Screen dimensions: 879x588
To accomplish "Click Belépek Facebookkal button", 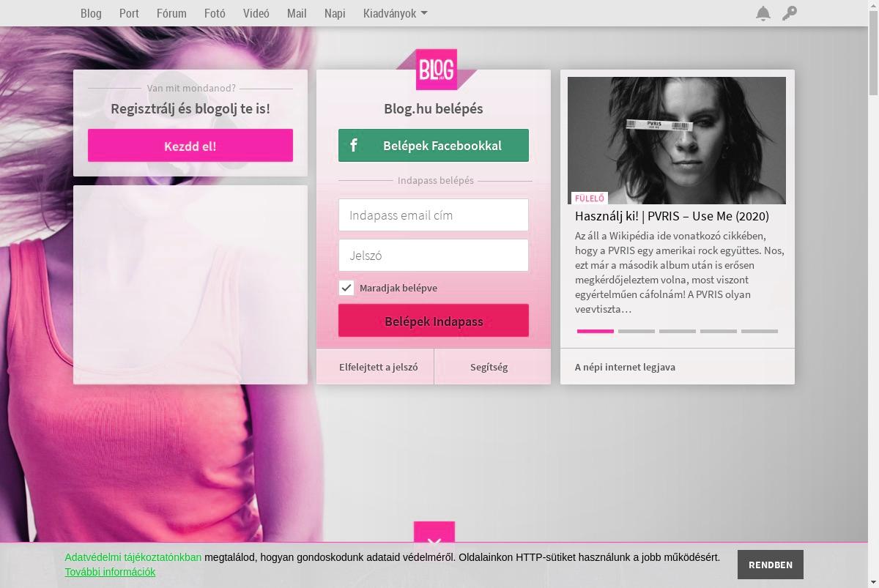I will pos(434,145).
